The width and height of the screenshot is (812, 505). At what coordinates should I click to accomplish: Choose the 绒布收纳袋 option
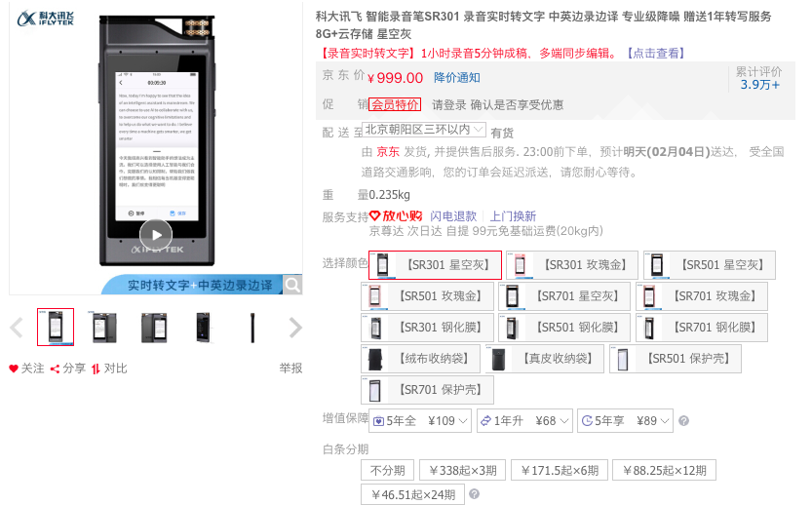pyautogui.click(x=420, y=359)
